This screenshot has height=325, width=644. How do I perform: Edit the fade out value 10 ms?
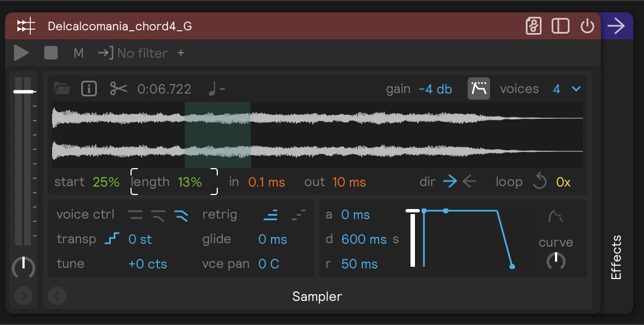click(349, 182)
